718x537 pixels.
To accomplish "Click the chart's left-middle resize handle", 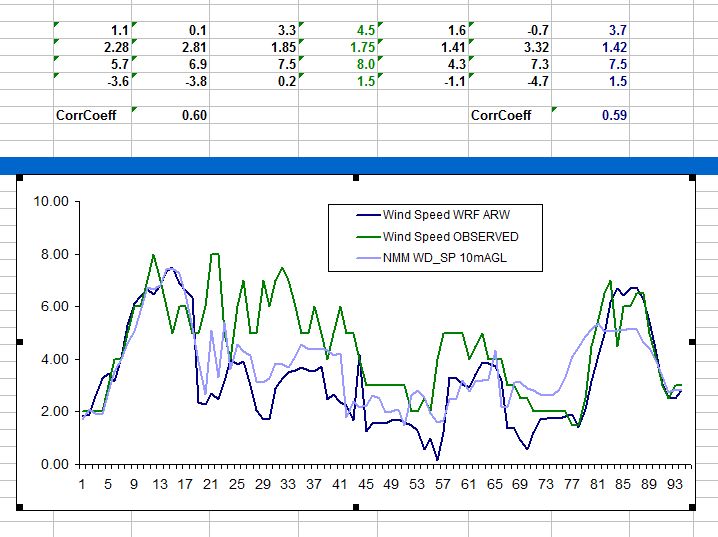I will (19, 342).
